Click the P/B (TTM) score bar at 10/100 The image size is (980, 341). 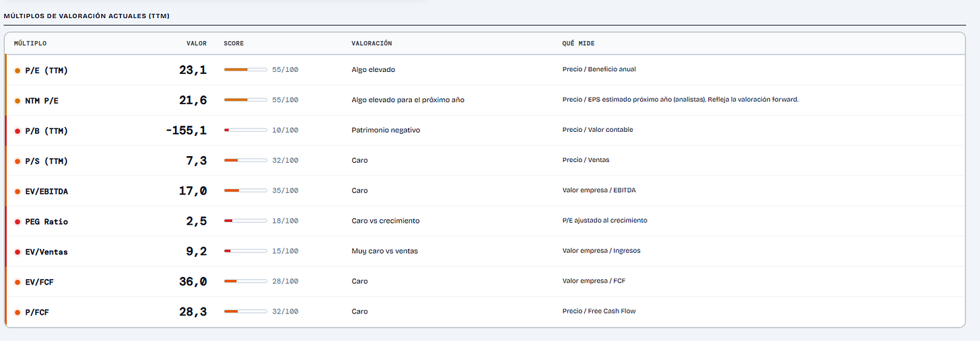click(x=246, y=130)
